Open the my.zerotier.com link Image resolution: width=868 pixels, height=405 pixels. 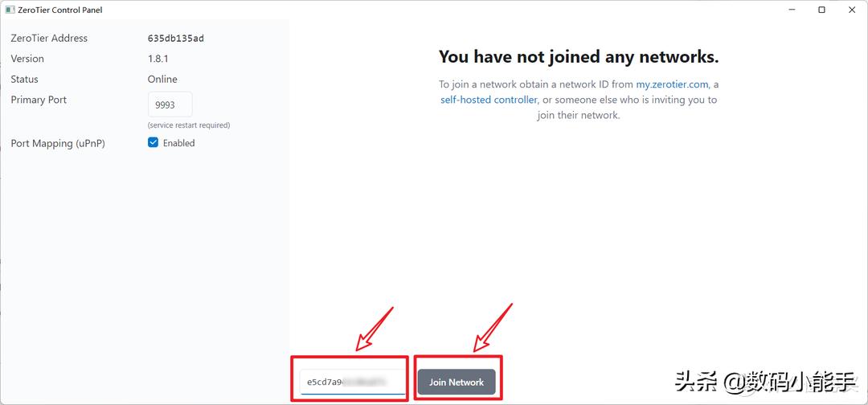(x=672, y=84)
